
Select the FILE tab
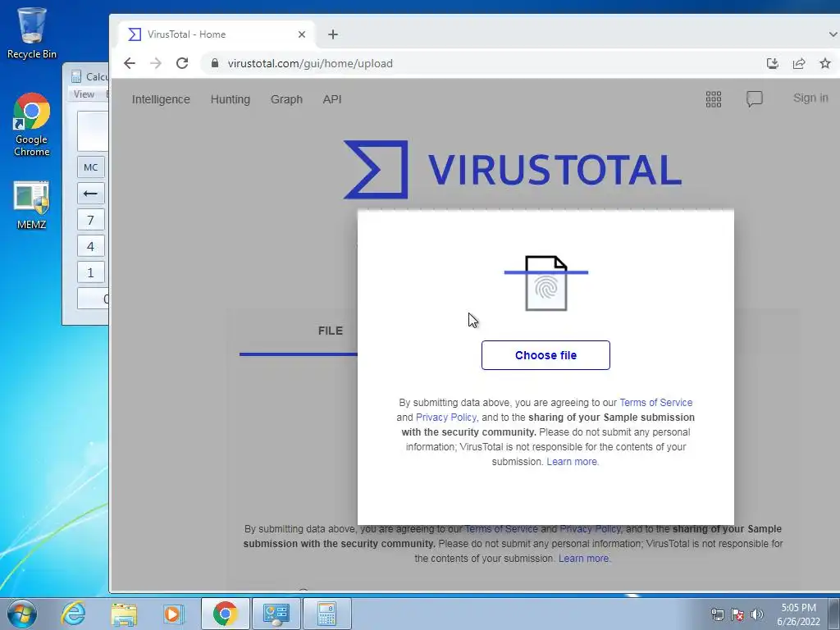331,331
